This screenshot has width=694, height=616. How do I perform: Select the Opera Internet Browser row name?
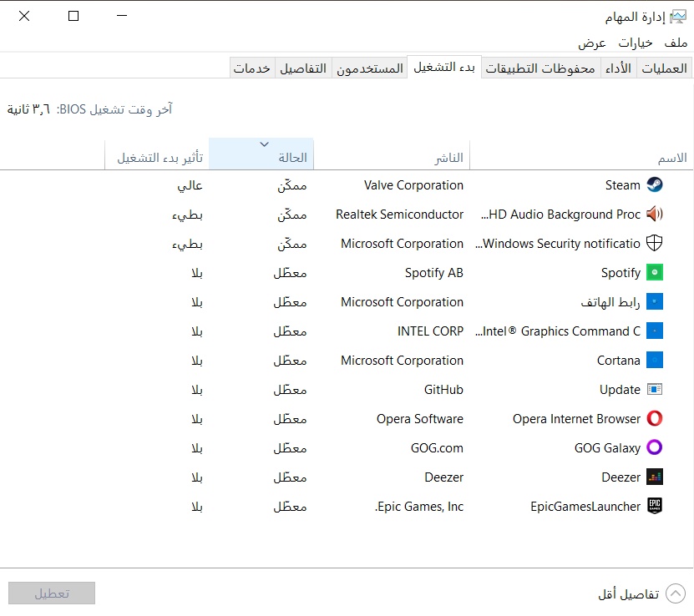tap(576, 419)
